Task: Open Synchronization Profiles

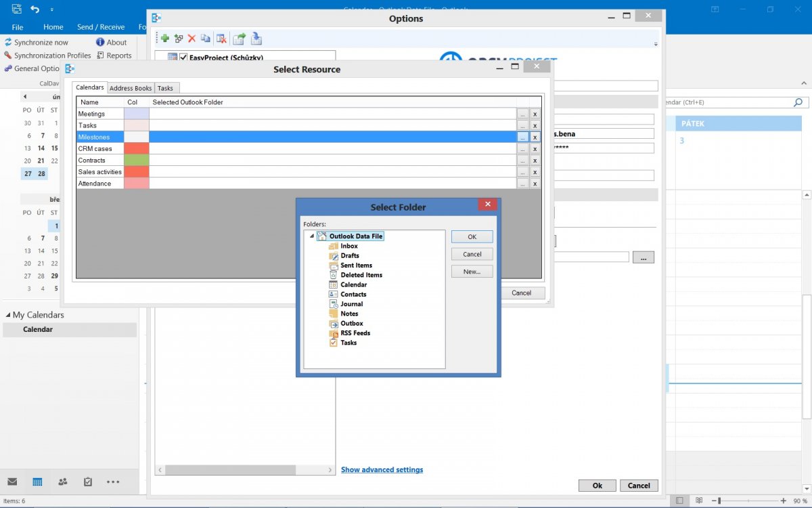Action: [48, 55]
